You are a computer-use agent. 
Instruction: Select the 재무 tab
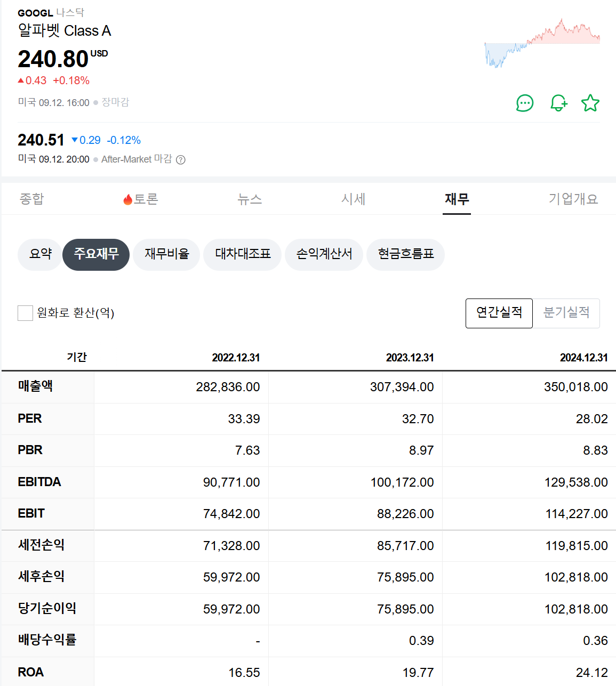point(457,199)
